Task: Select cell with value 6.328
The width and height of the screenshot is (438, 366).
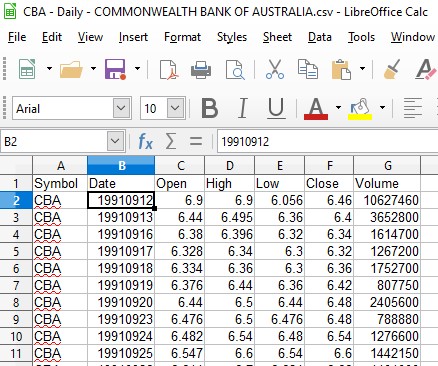Action: (x=180, y=251)
